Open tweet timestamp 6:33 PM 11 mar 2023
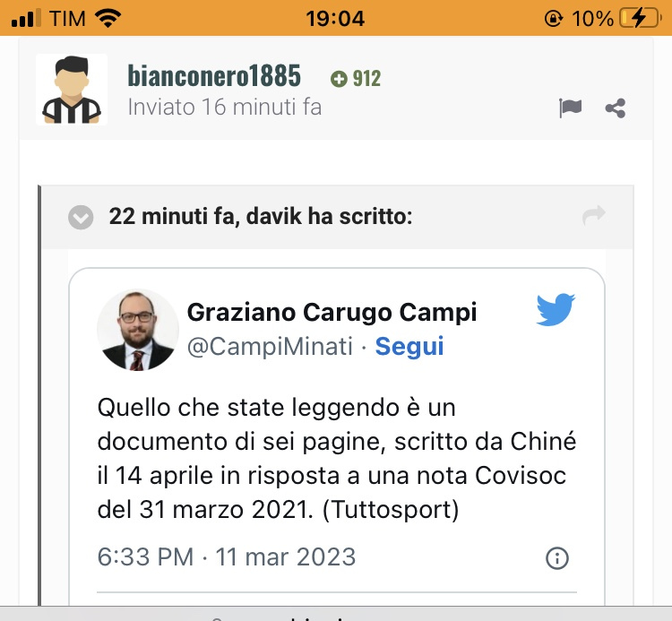This screenshot has height=621, width=672. (227, 556)
